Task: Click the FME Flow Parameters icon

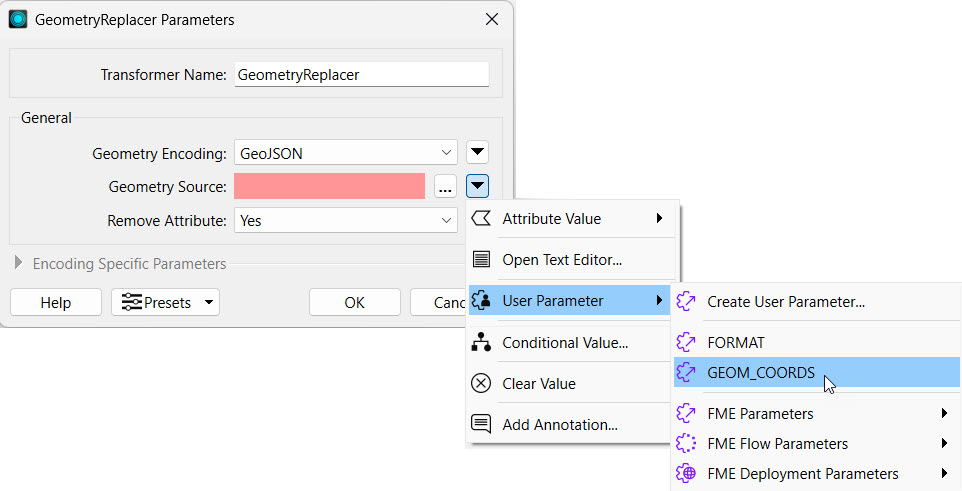Action: click(686, 443)
